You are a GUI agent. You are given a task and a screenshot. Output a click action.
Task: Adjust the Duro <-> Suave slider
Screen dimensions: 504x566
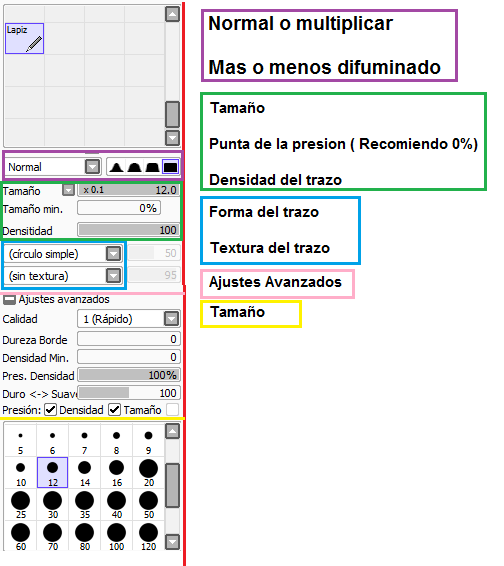[x=129, y=393]
